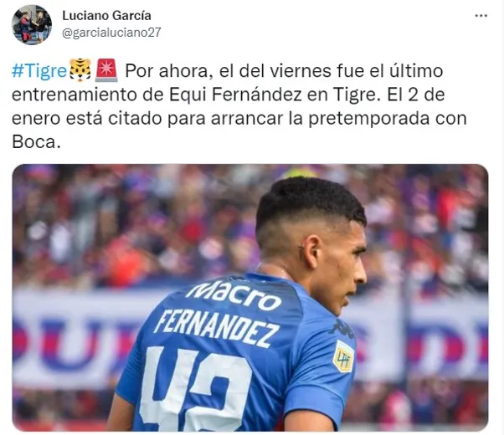Click the red siren emoji

click(106, 70)
